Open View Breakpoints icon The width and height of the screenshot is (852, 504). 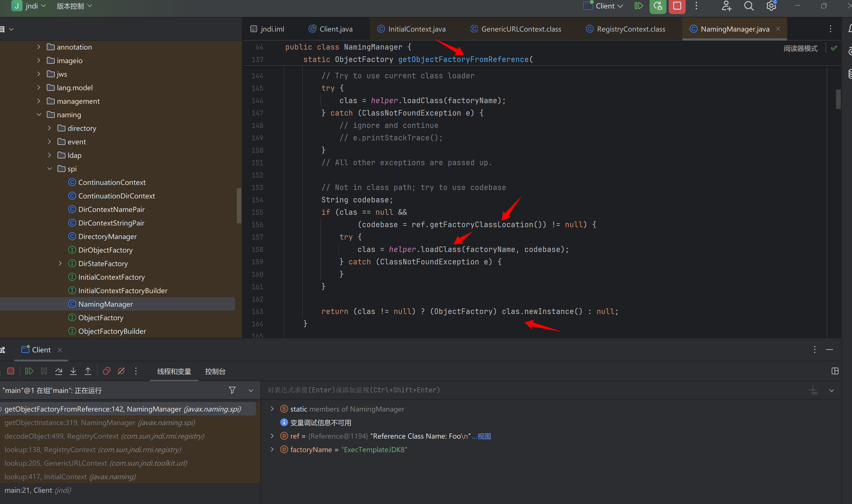pos(107,371)
